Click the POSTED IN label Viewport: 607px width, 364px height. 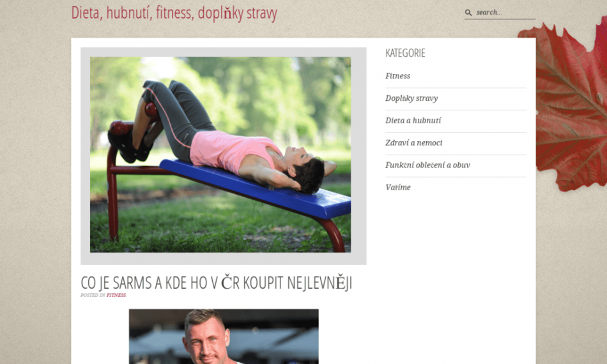coord(93,295)
